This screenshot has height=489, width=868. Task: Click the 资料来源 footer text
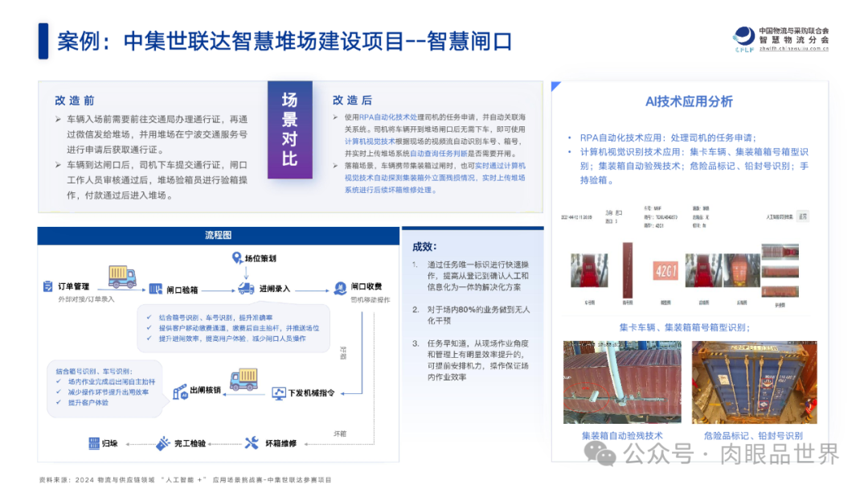pos(185,479)
